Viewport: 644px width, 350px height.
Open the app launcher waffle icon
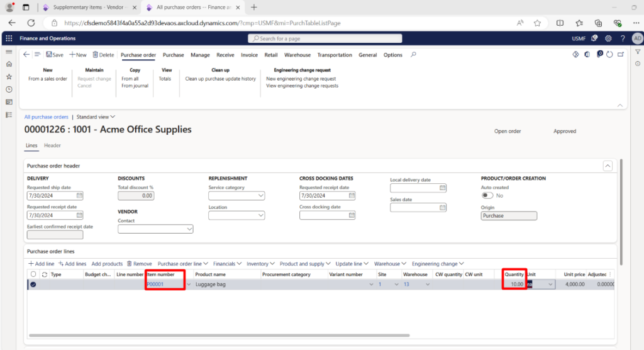pyautogui.click(x=9, y=38)
